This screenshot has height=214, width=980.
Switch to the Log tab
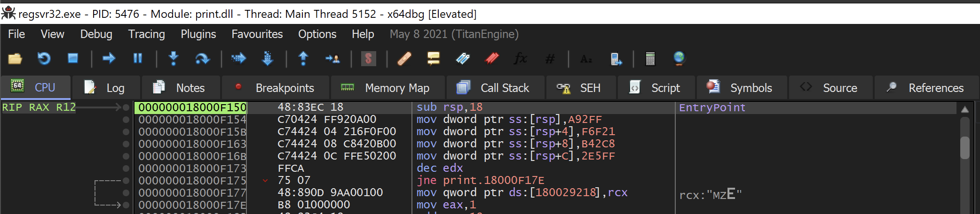click(x=106, y=88)
